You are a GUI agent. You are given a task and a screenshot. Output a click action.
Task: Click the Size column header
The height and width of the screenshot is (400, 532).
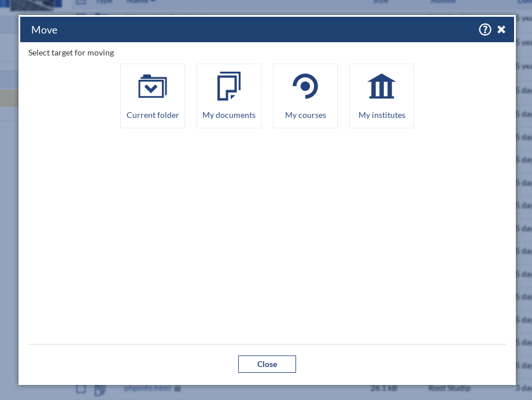point(380,2)
